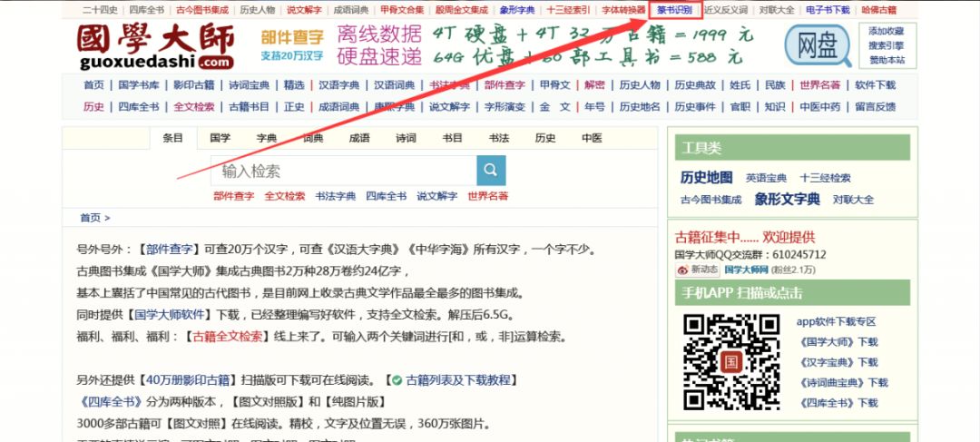Image resolution: width=980 pixels, height=442 pixels.
Task: Open the 字体转换器 top link
Action: (623, 10)
